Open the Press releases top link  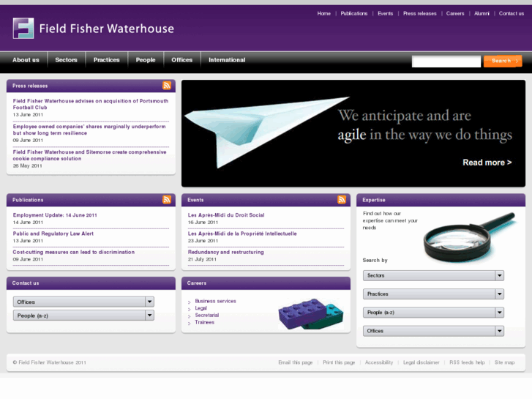[x=420, y=14]
